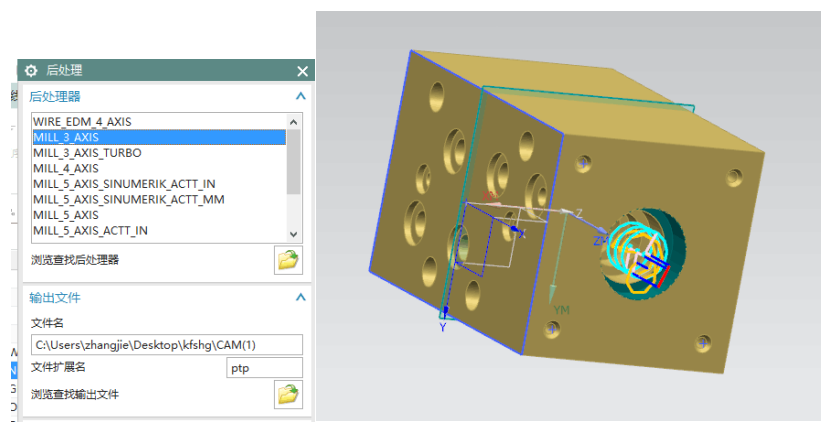
Task: Select MILL_5_AXIS_ACTT_IN postprocessor
Action: point(90,230)
